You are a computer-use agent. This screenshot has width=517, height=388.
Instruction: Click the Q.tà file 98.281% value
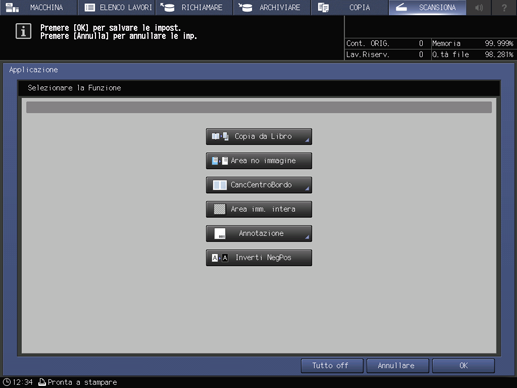[499, 54]
